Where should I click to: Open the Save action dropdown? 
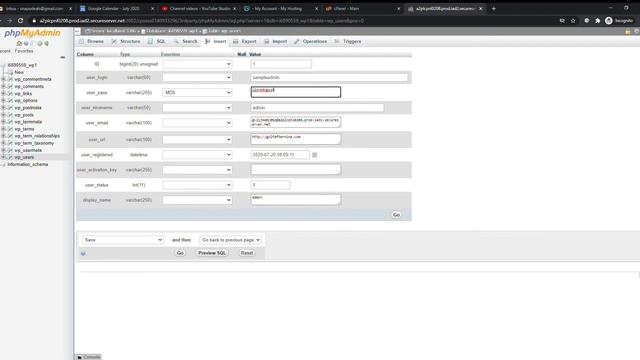[x=122, y=240]
